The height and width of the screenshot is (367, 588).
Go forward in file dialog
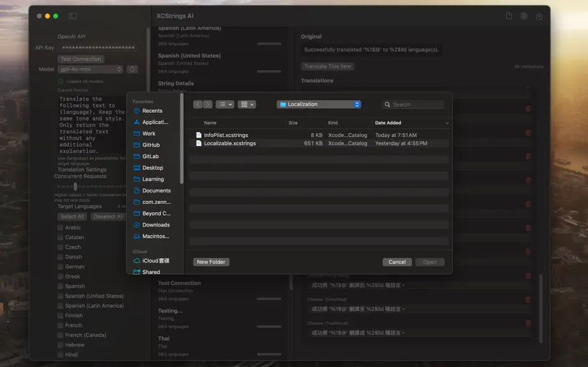pyautogui.click(x=207, y=104)
